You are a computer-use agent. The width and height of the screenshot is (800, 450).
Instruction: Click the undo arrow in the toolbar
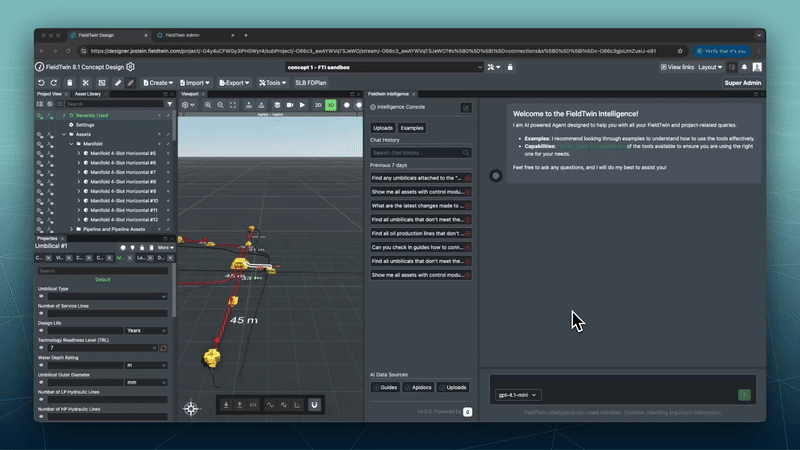pyautogui.click(x=41, y=83)
